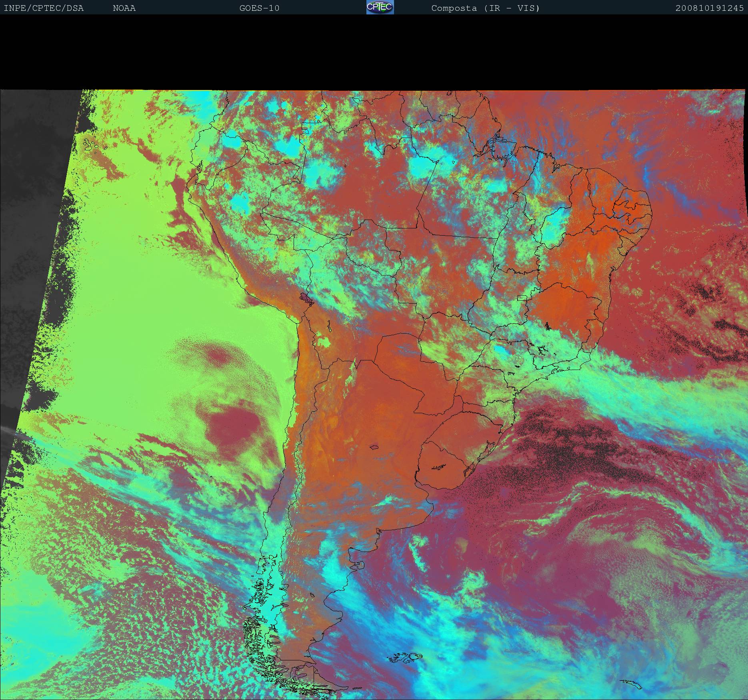
Task: Click the INPE/CPTEC/DSA header label
Action: click(44, 8)
